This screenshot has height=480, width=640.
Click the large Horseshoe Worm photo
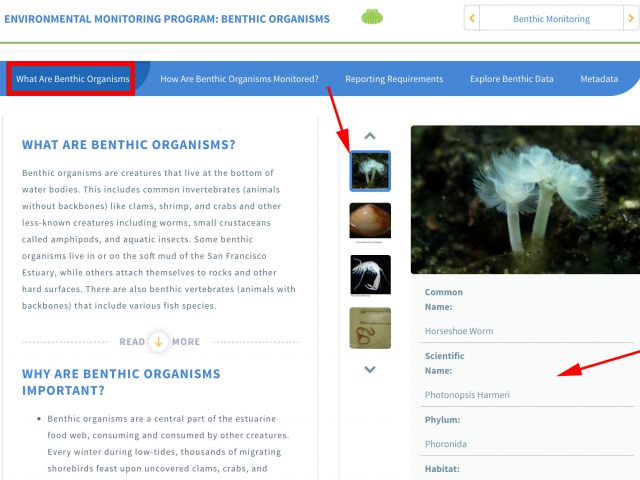click(525, 200)
